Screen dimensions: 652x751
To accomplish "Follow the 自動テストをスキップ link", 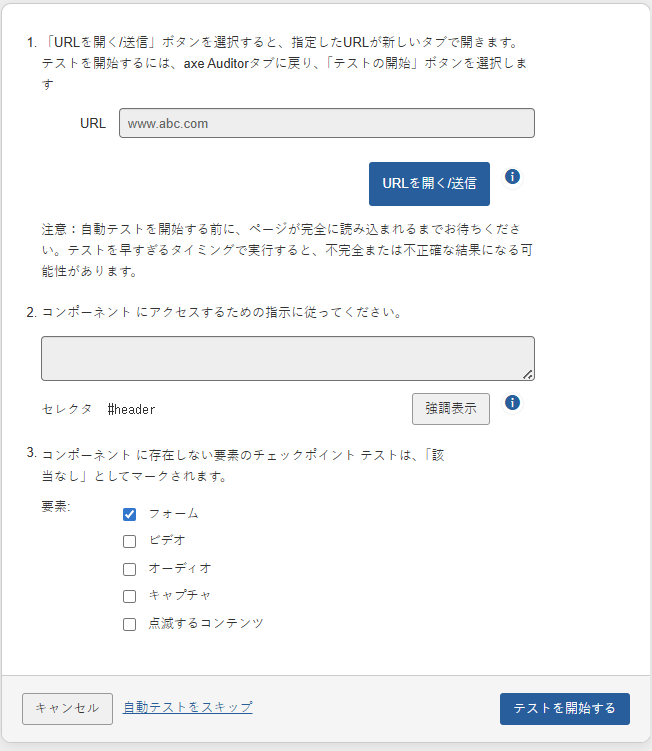I will pos(187,707).
